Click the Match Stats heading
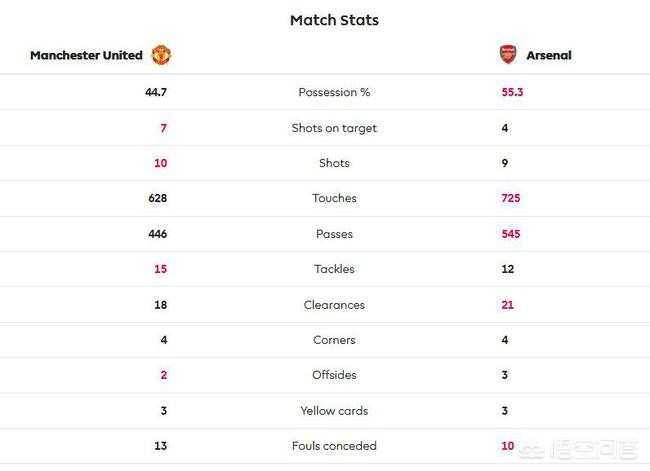650x471 pixels. coord(334,20)
